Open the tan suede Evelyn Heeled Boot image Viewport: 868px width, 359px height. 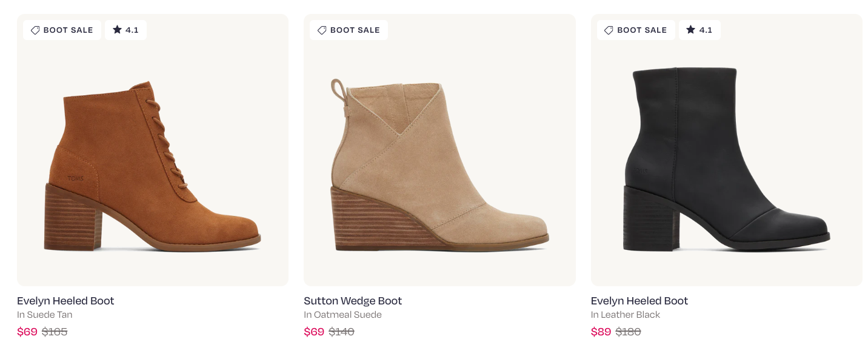coord(153,164)
